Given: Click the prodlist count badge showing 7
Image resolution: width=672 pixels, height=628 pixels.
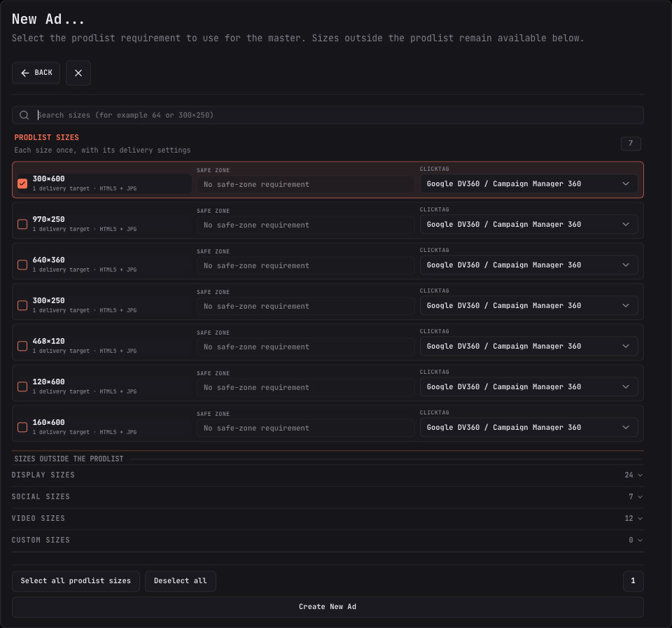Looking at the screenshot, I should 631,144.
